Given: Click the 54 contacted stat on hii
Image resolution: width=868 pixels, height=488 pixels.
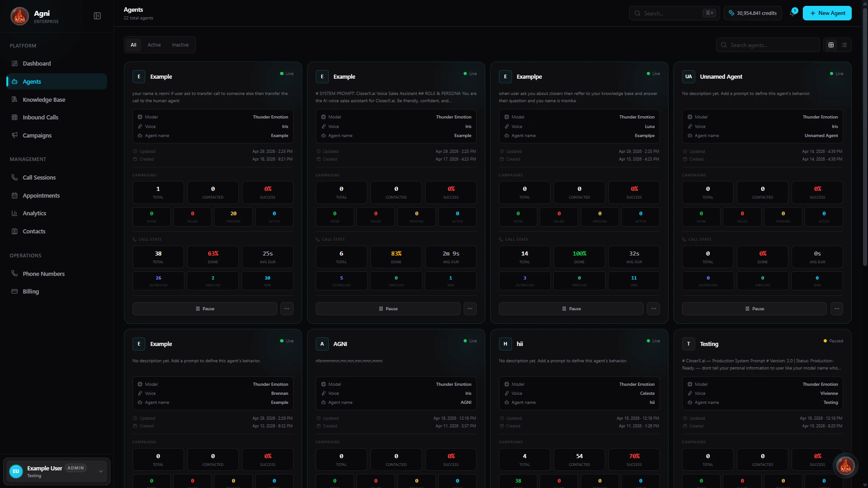Looking at the screenshot, I should pos(579,459).
